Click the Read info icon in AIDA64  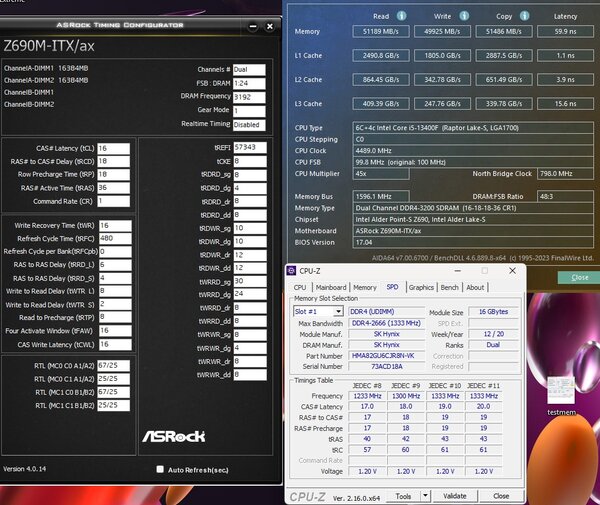[401, 16]
